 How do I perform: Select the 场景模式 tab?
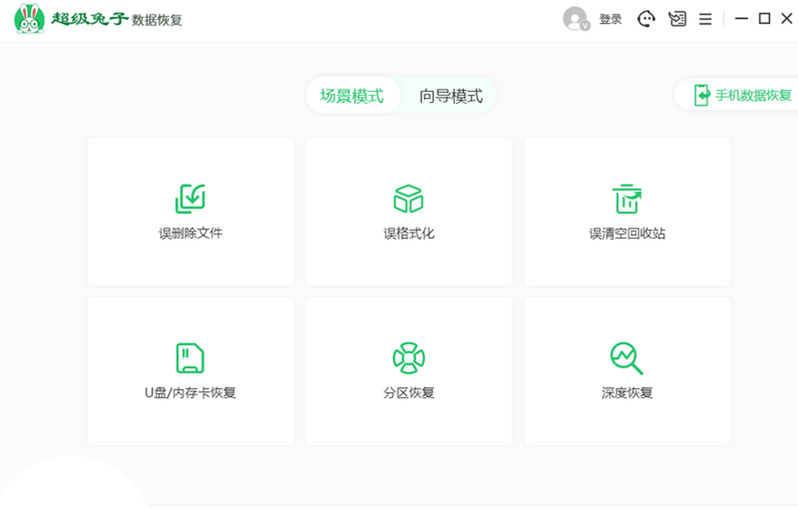tap(353, 95)
